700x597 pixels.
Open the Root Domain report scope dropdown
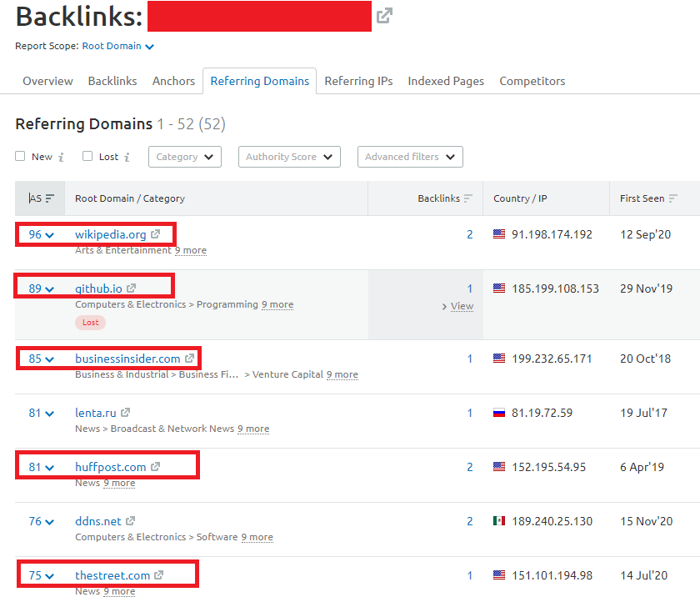coord(118,46)
